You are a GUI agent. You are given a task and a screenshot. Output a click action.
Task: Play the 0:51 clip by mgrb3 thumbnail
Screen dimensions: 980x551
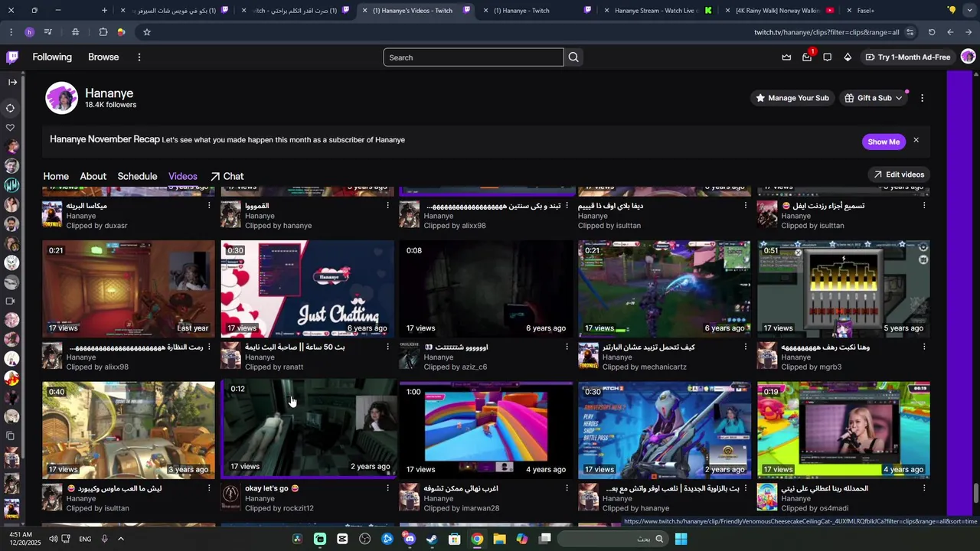(x=844, y=289)
